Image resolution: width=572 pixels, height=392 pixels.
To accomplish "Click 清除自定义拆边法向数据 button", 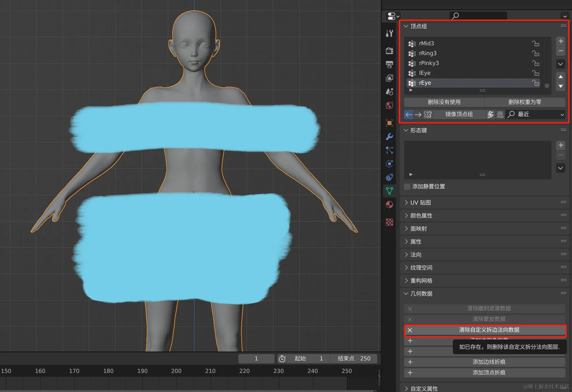I will (x=489, y=330).
